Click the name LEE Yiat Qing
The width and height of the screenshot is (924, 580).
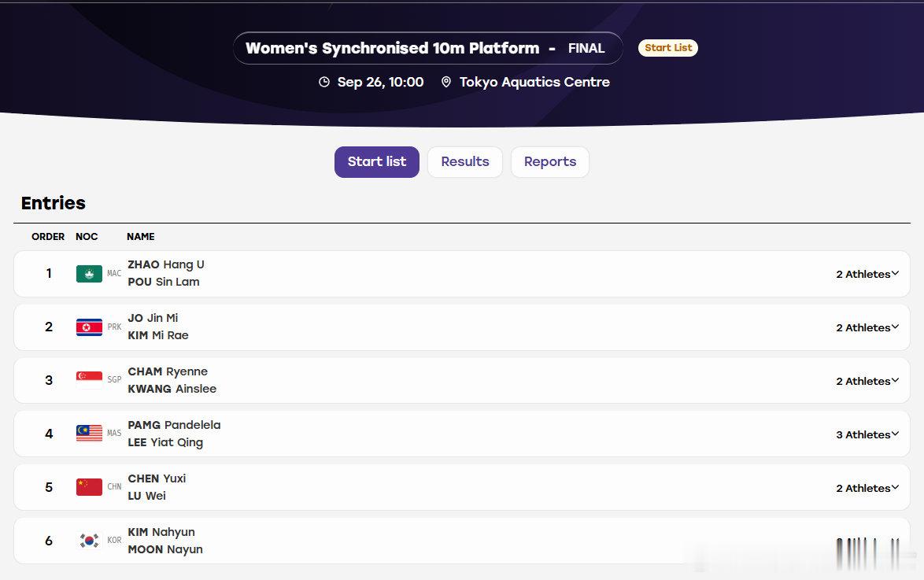[165, 442]
